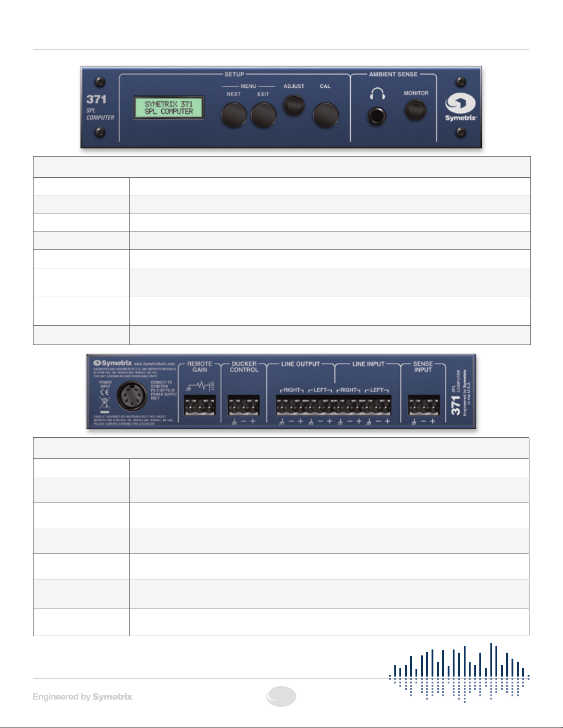Image resolution: width=563 pixels, height=728 pixels.
Task: Click the "Engineered by Symetrix" footer text
Action: [83, 697]
